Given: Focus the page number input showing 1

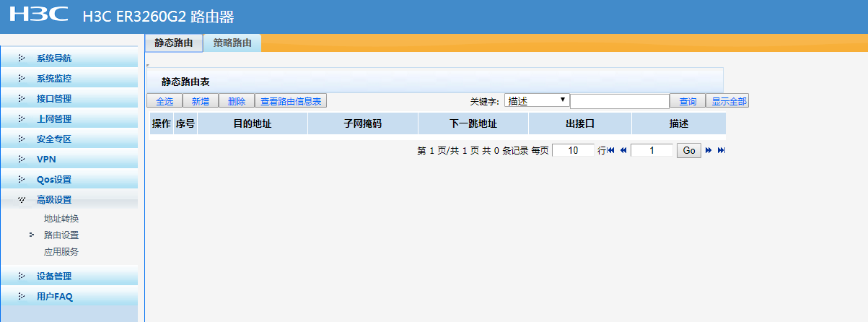Looking at the screenshot, I should click(x=652, y=150).
